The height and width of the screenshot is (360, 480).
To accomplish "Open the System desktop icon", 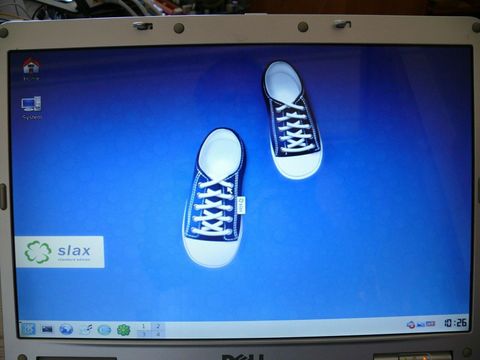I will coord(32,108).
